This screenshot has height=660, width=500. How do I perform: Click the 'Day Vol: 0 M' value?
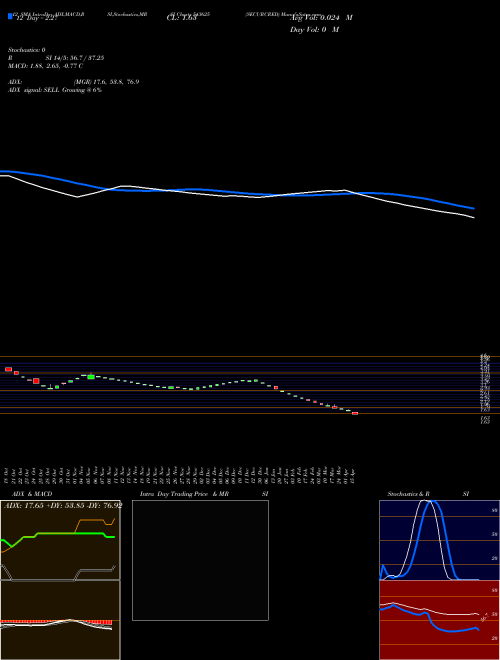pos(314,30)
